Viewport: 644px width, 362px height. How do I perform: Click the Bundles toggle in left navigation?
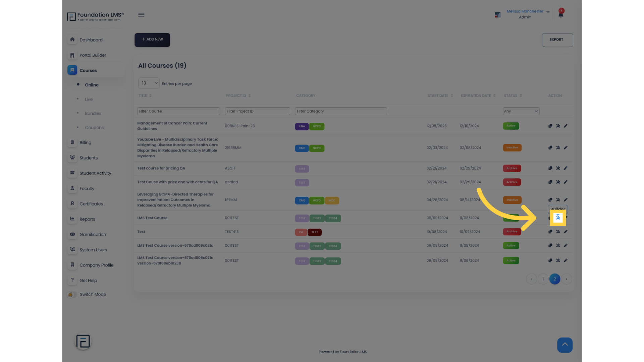93,113
